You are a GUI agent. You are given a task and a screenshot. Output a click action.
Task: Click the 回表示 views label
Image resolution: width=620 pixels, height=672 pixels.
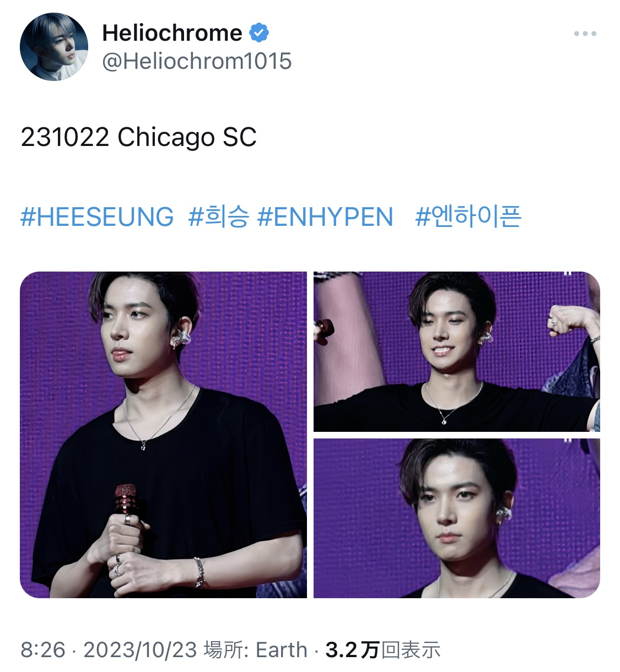pyautogui.click(x=411, y=650)
